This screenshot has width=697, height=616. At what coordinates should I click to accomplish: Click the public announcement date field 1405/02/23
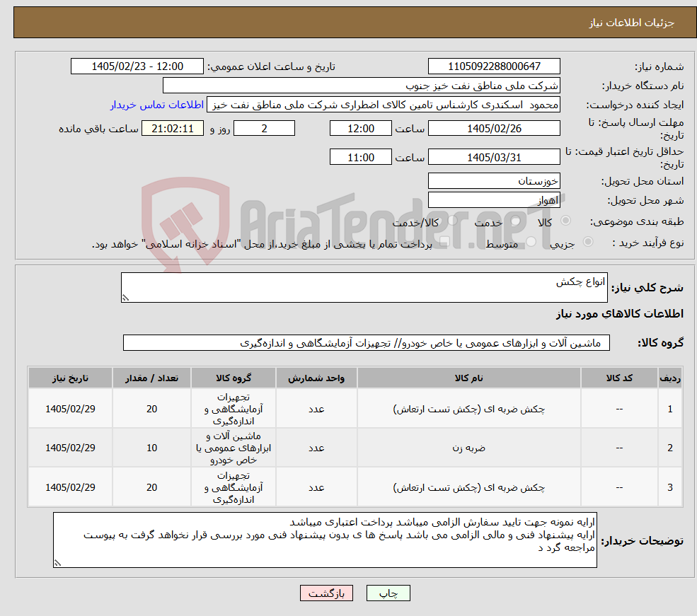tap(137, 66)
